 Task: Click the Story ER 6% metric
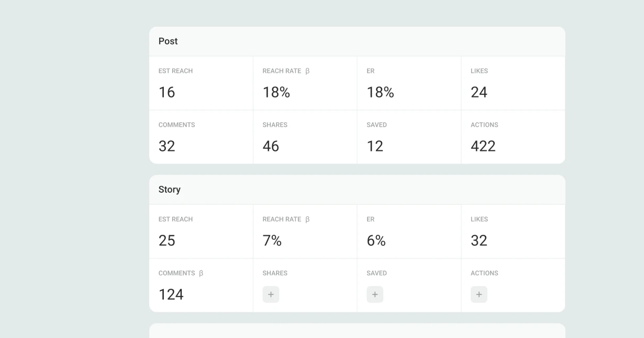[x=376, y=241]
